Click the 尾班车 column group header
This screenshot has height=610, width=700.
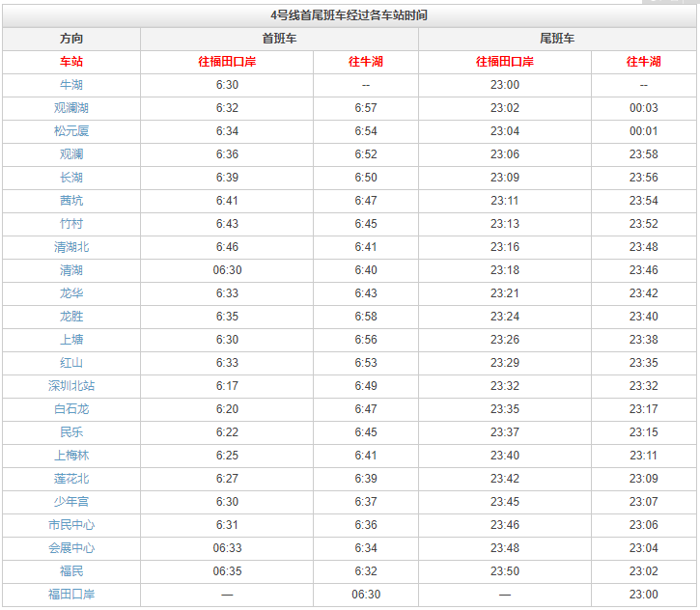(557, 39)
